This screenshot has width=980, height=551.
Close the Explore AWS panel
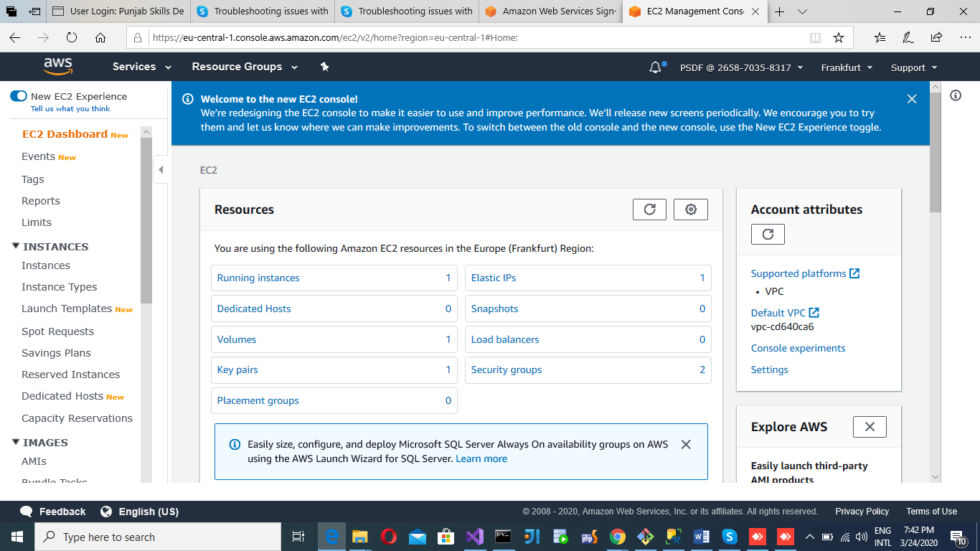[x=870, y=427]
